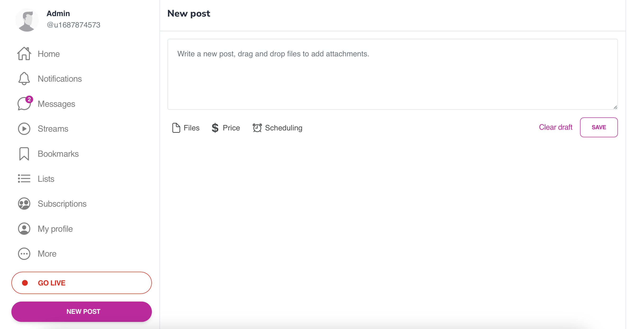644x329 pixels.
Task: Select the Scheduling expander option
Action: (277, 127)
